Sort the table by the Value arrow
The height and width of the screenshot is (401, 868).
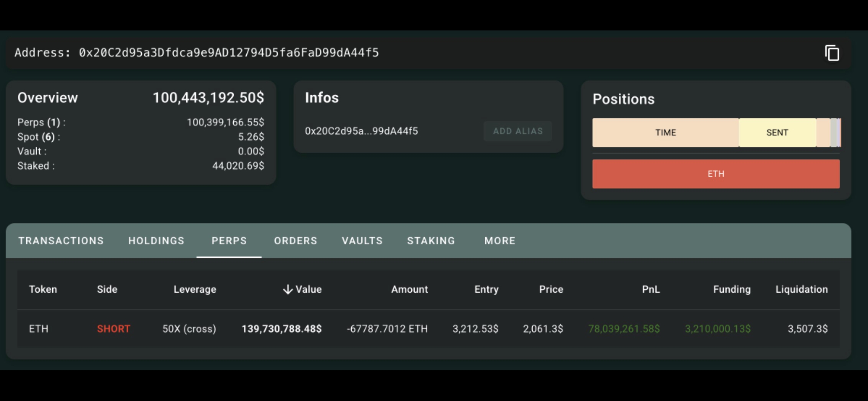click(288, 289)
